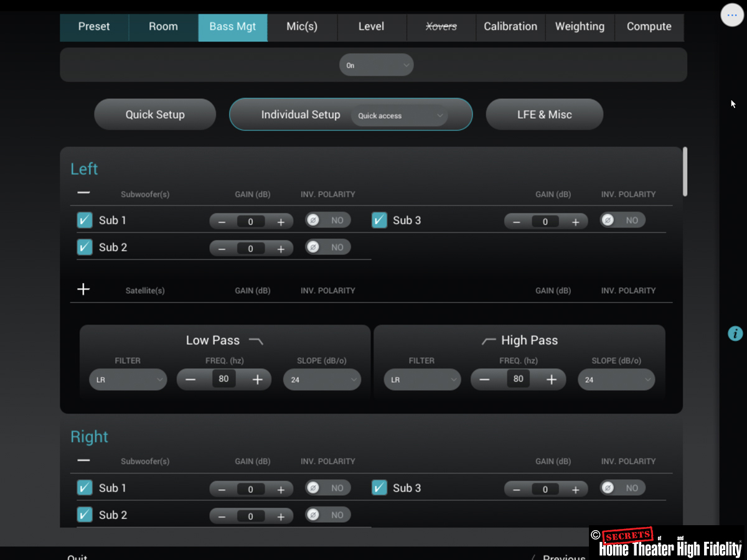Decrease Left Sub 3 gain with minus
747x560 pixels.
pos(516,222)
